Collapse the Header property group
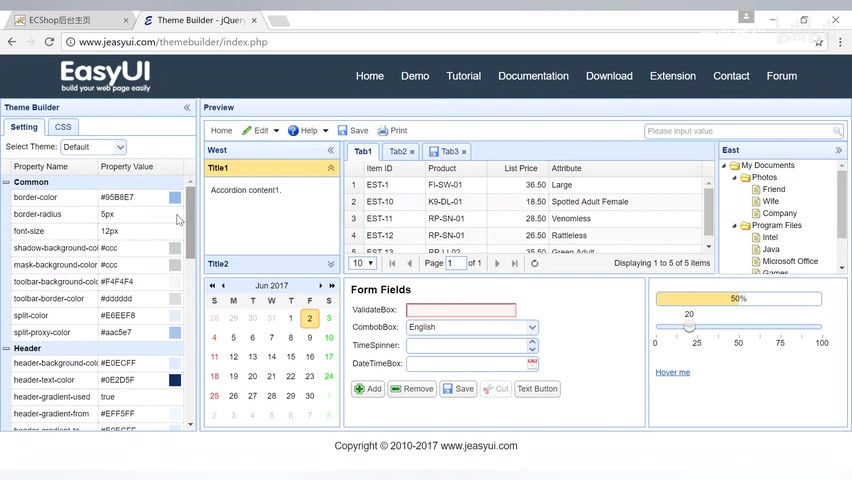 coord(6,348)
